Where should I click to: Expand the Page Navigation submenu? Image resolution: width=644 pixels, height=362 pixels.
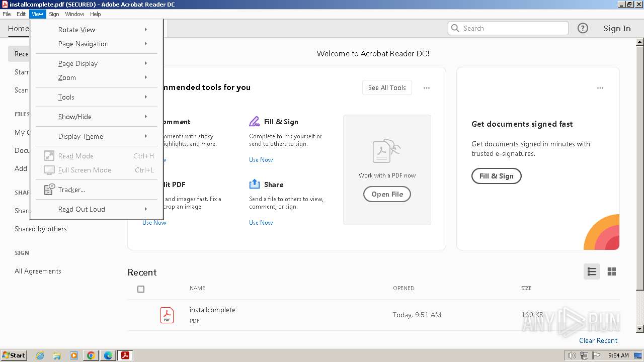(x=97, y=44)
